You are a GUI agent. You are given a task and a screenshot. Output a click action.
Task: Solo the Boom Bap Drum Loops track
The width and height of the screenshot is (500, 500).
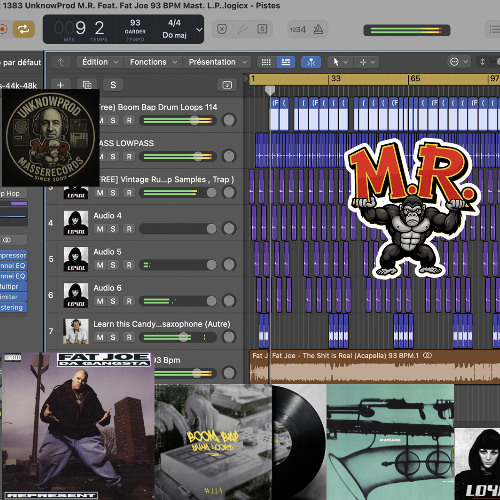click(113, 121)
